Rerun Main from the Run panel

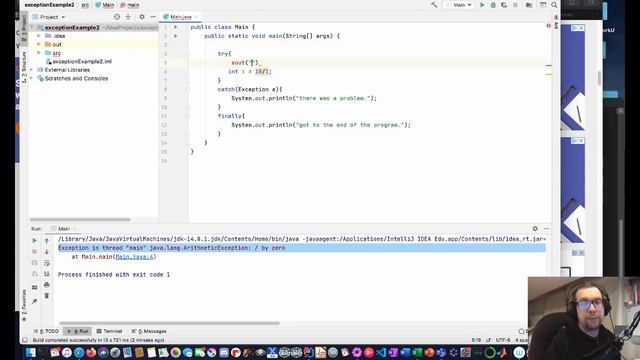coord(35,241)
